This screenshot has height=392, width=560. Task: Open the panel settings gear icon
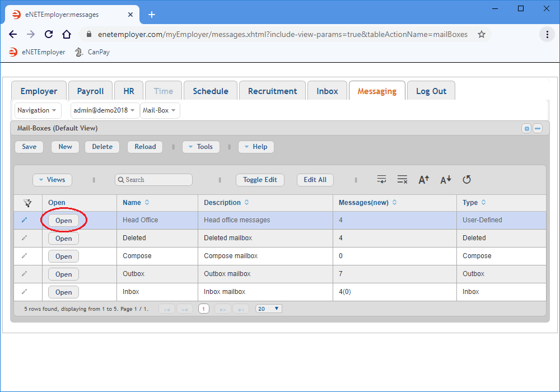point(526,128)
